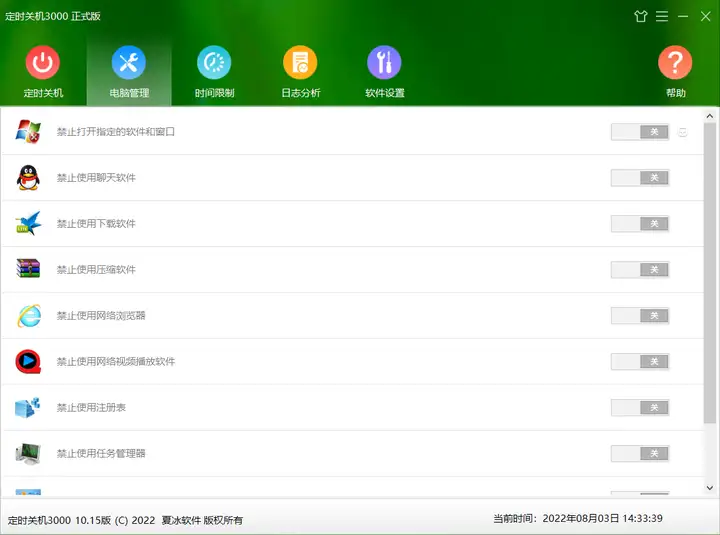Click the 帮助 question mark icon
720x535 pixels.
click(x=675, y=62)
